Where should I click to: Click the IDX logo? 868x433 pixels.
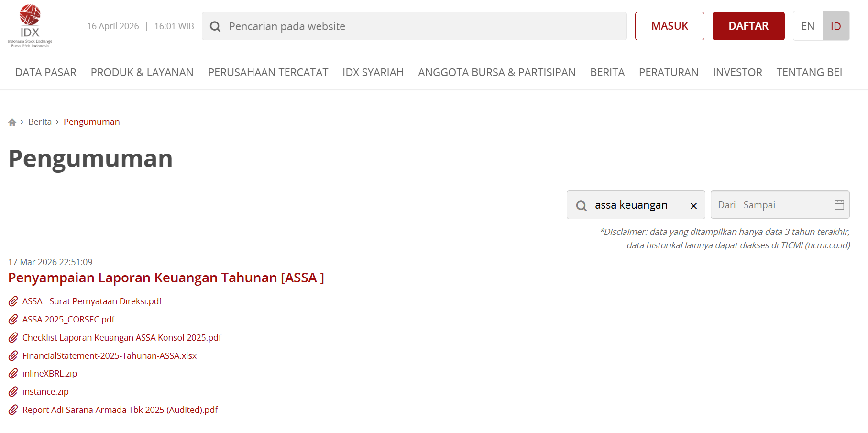click(x=30, y=26)
